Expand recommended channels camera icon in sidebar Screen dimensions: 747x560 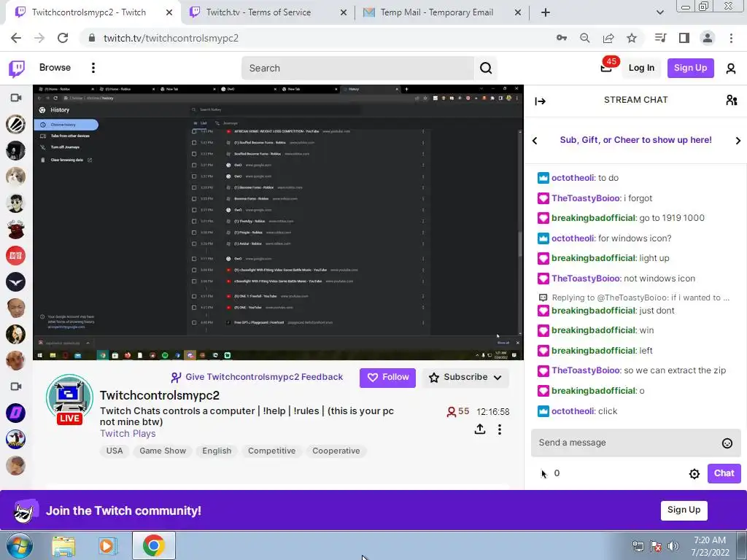coord(16,386)
